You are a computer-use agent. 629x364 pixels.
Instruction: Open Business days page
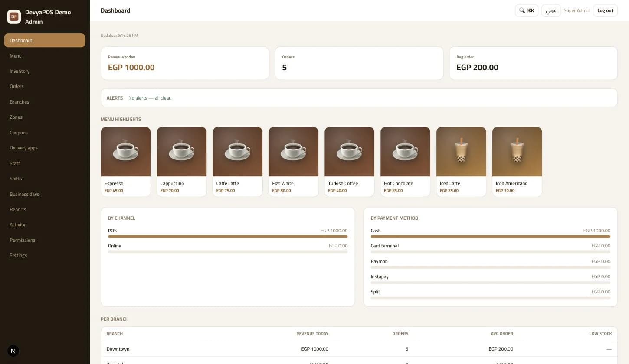pyautogui.click(x=45, y=194)
